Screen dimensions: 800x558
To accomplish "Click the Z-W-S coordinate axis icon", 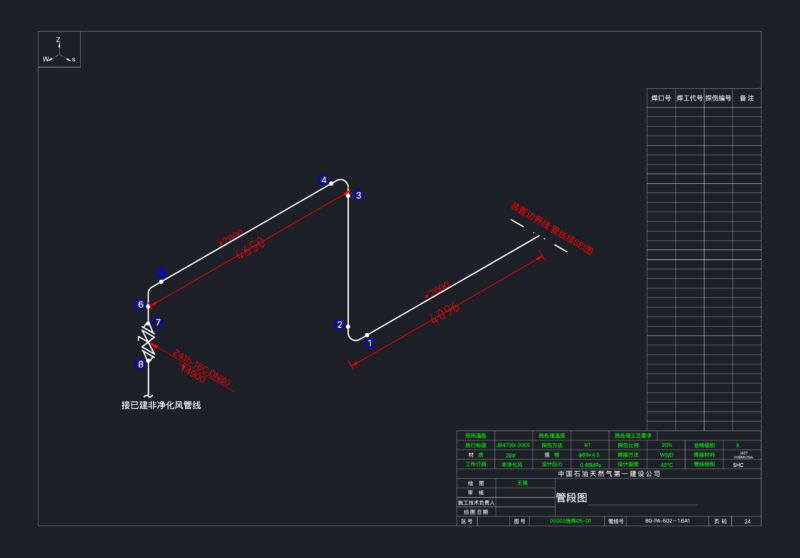I will (x=59, y=50).
